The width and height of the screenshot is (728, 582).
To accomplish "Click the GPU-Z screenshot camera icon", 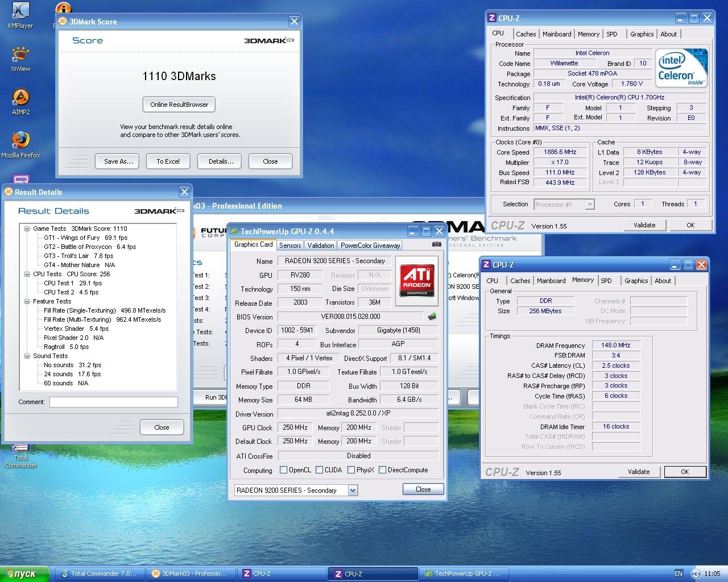I will click(x=436, y=244).
